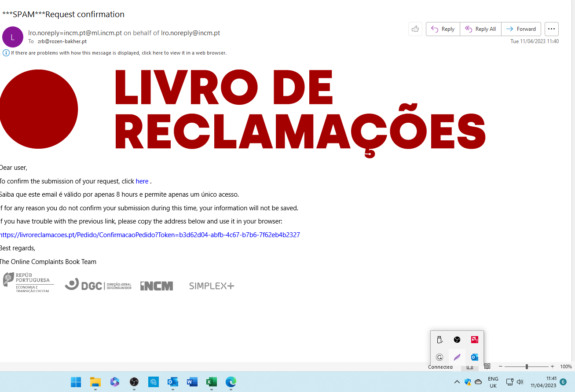Viewport: 575px width, 392px height.
Task: Click the Safely Remove Hardware tray icon
Action: pyautogui.click(x=439, y=339)
